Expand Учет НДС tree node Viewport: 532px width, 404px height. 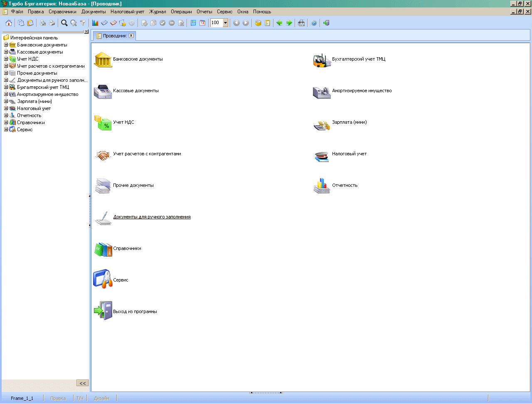6,59
